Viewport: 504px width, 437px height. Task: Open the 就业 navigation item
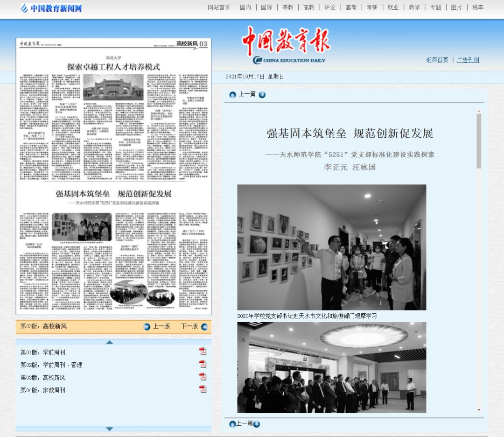coord(393,7)
